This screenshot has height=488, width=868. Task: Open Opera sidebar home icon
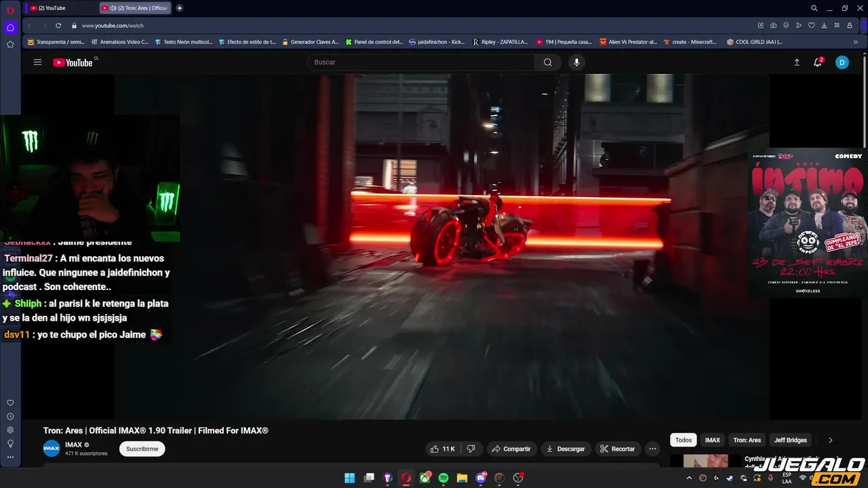(x=10, y=28)
